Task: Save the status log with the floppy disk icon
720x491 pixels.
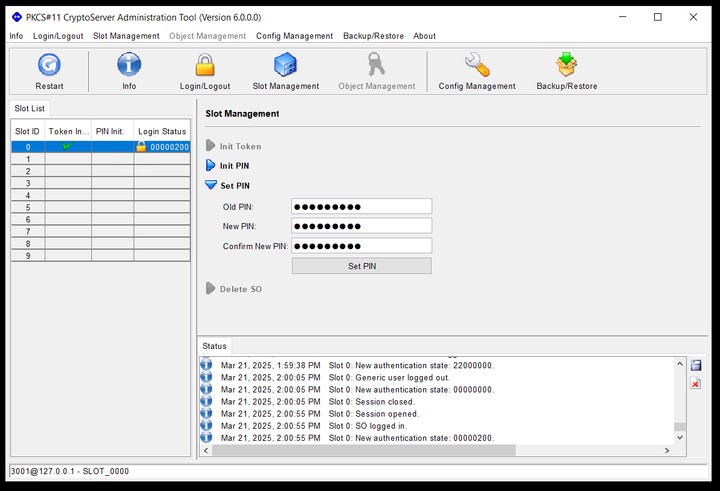Action: [696, 366]
